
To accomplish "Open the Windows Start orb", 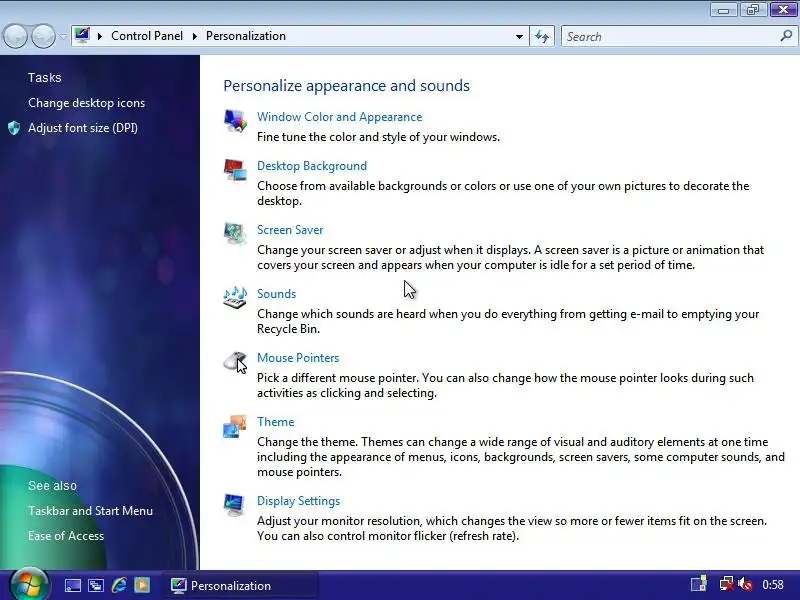I will pos(29,585).
